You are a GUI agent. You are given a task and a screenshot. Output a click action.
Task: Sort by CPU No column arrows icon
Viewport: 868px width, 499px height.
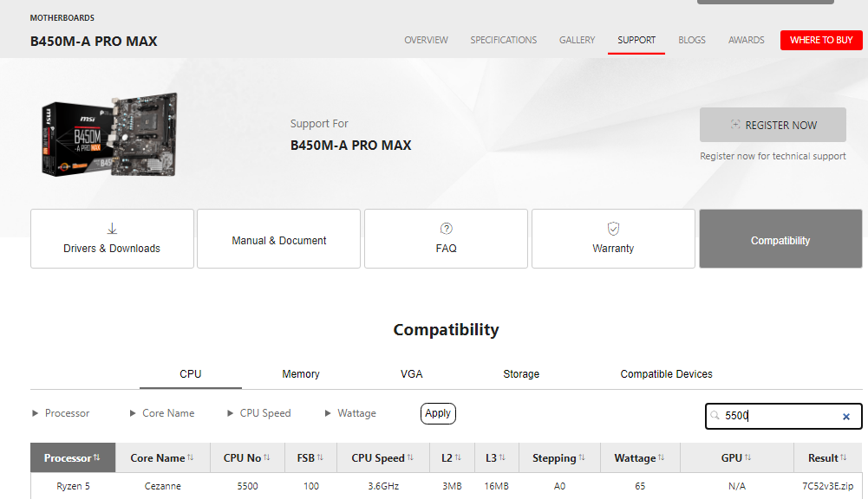tap(267, 457)
